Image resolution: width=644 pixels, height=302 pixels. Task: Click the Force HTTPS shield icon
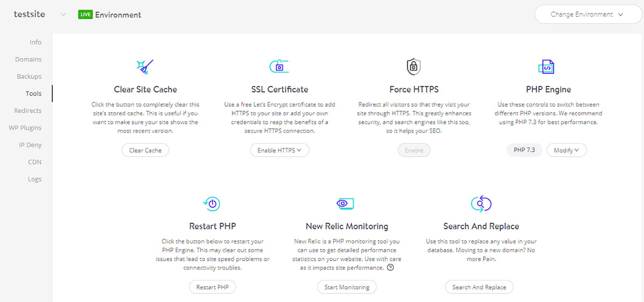413,67
